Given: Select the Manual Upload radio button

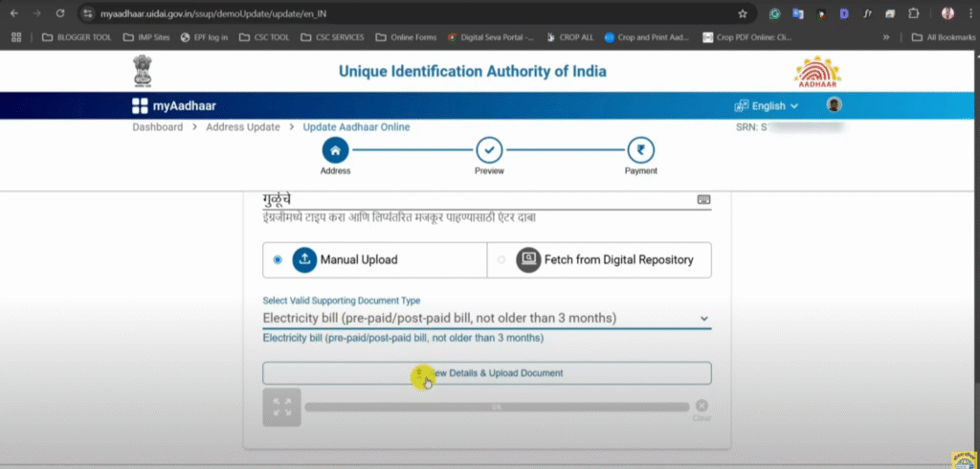Looking at the screenshot, I should click(278, 259).
